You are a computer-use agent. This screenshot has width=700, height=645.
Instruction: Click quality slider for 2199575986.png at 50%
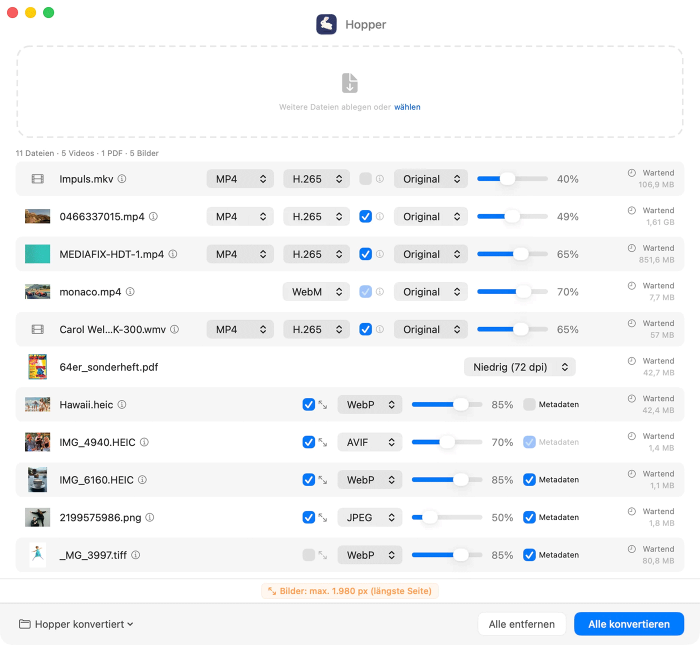[447, 517]
